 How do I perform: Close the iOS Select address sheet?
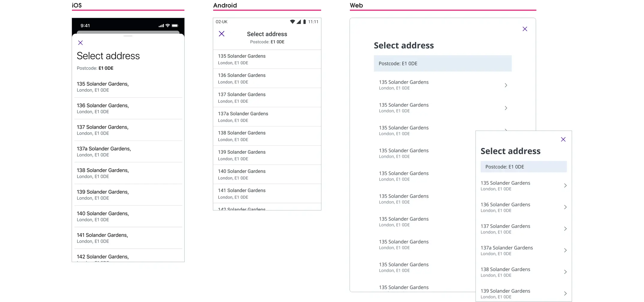(x=80, y=43)
